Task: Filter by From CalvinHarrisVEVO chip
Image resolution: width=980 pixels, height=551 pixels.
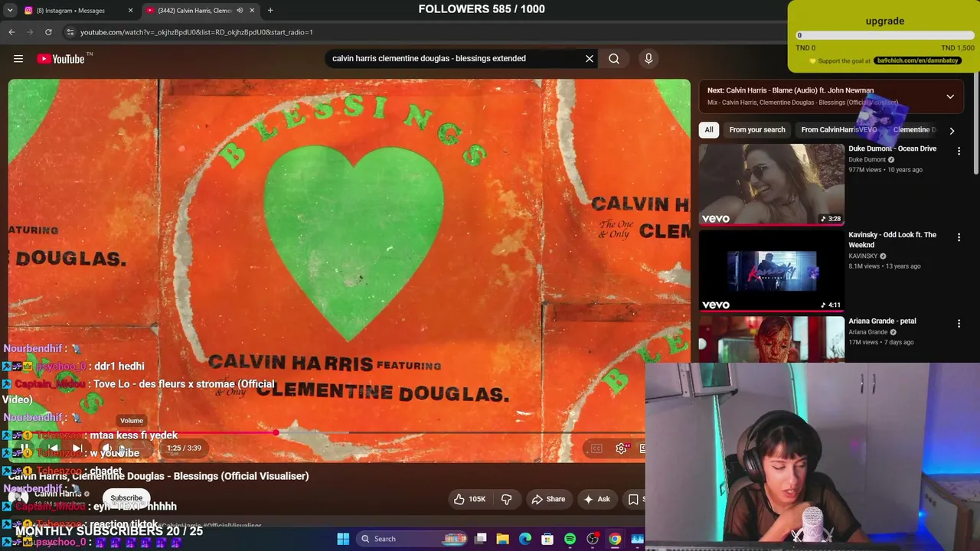Action: point(839,130)
